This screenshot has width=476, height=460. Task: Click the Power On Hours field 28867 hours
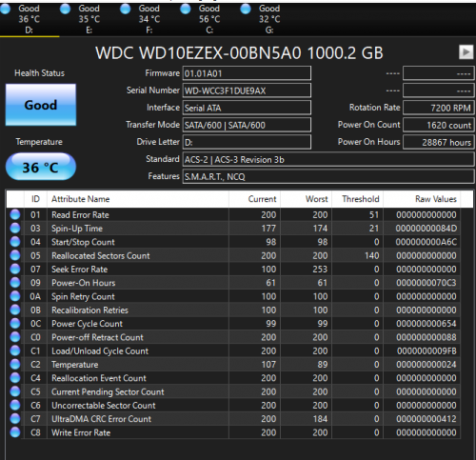tap(439, 142)
